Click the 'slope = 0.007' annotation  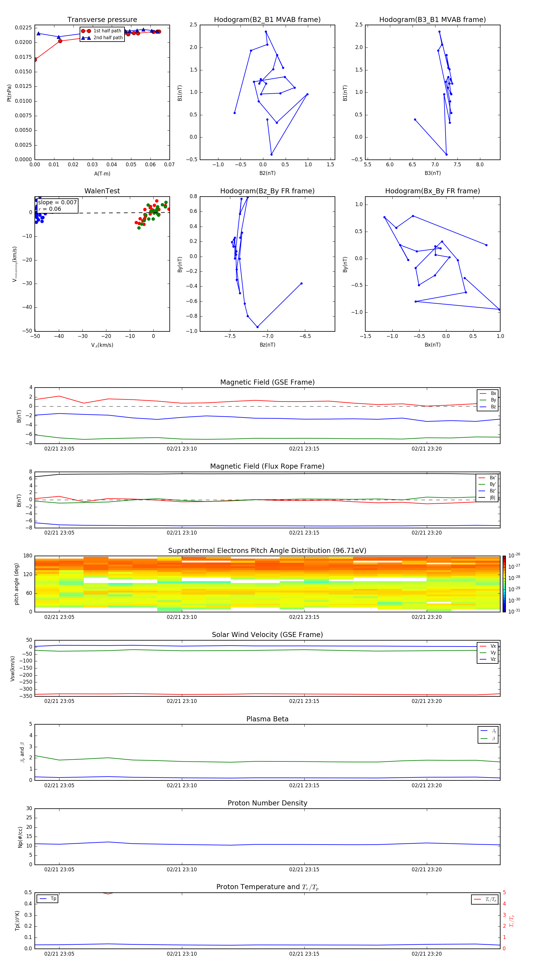coord(57,203)
